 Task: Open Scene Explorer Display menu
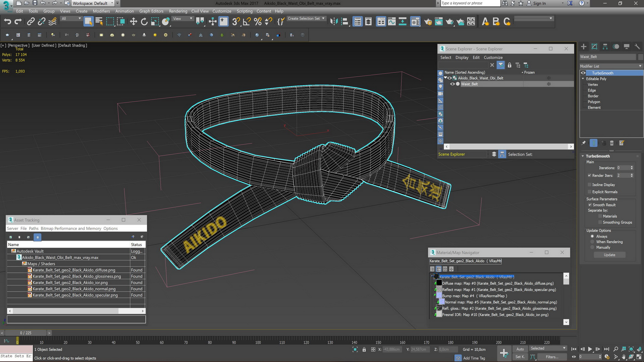[x=462, y=58]
